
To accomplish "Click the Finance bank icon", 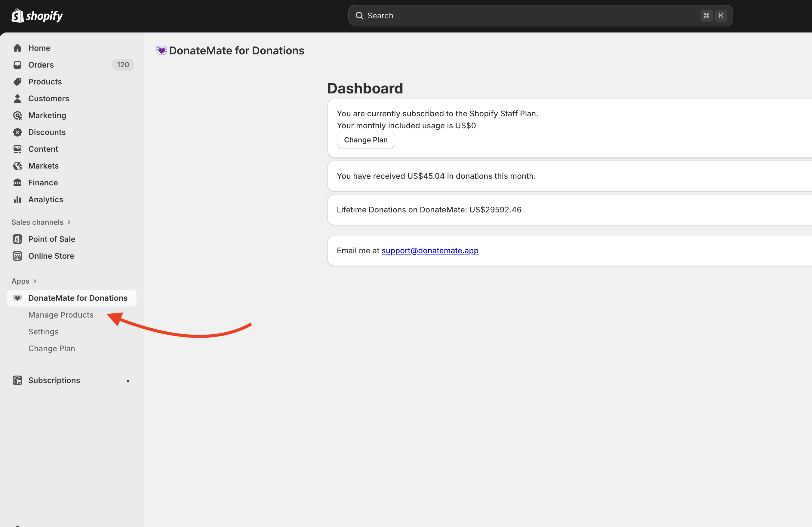I will (17, 183).
